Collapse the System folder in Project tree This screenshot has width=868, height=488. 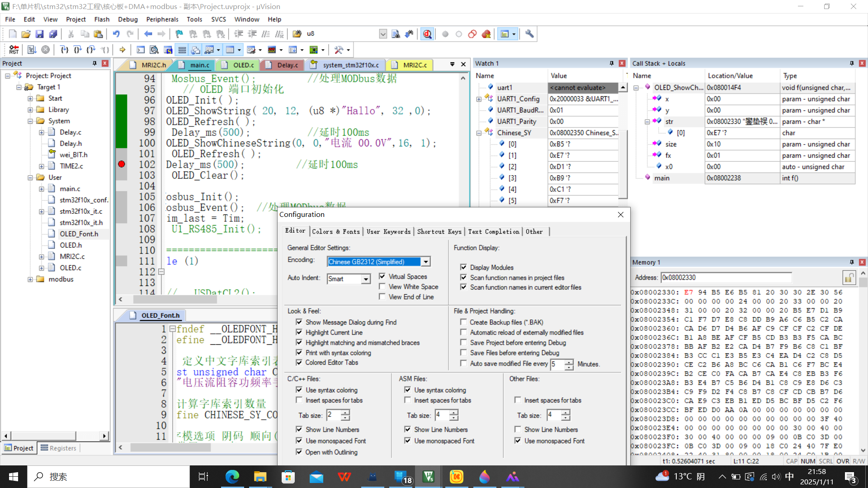point(30,121)
